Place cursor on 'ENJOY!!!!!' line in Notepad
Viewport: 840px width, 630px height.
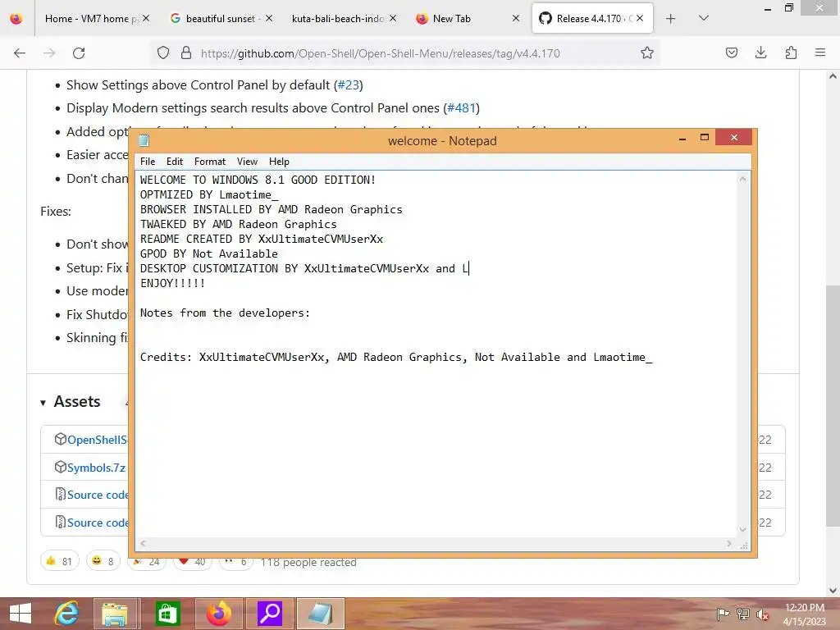tap(172, 283)
